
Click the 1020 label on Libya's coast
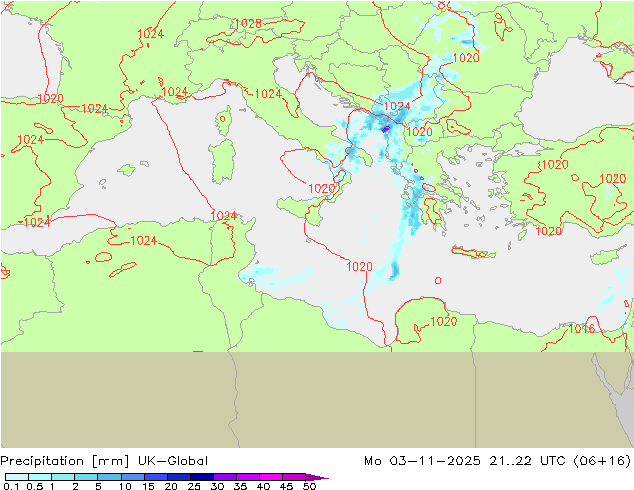point(444,322)
